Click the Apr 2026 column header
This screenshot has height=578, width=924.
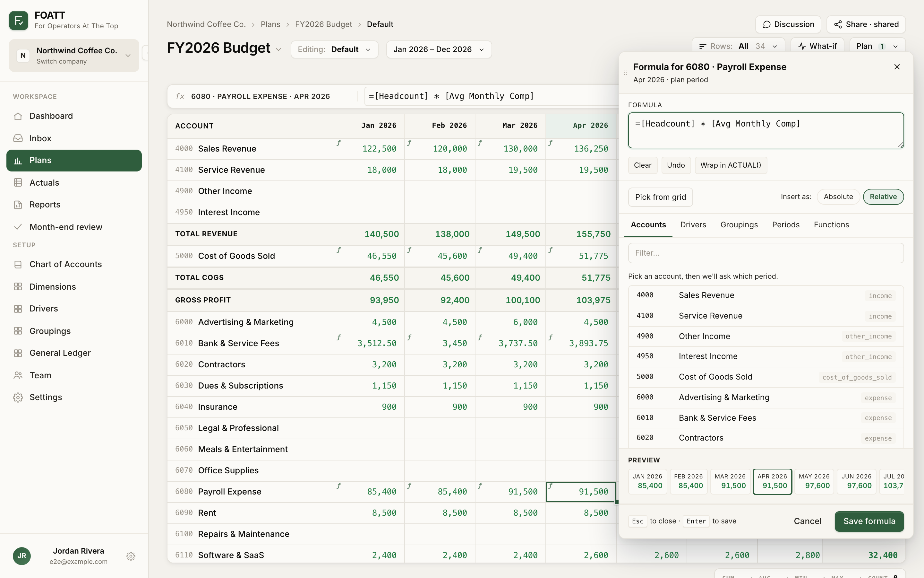point(581,126)
